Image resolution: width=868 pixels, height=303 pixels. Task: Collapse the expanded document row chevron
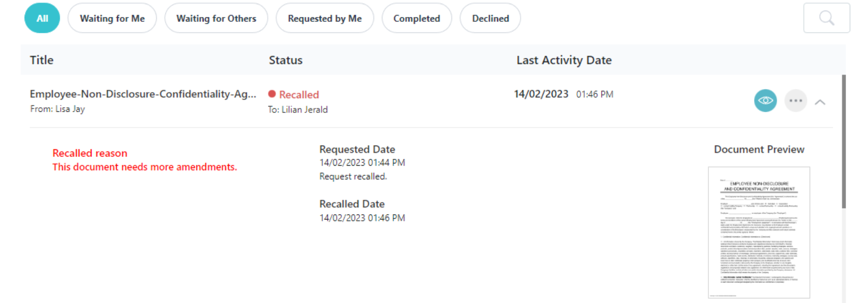pyautogui.click(x=820, y=102)
